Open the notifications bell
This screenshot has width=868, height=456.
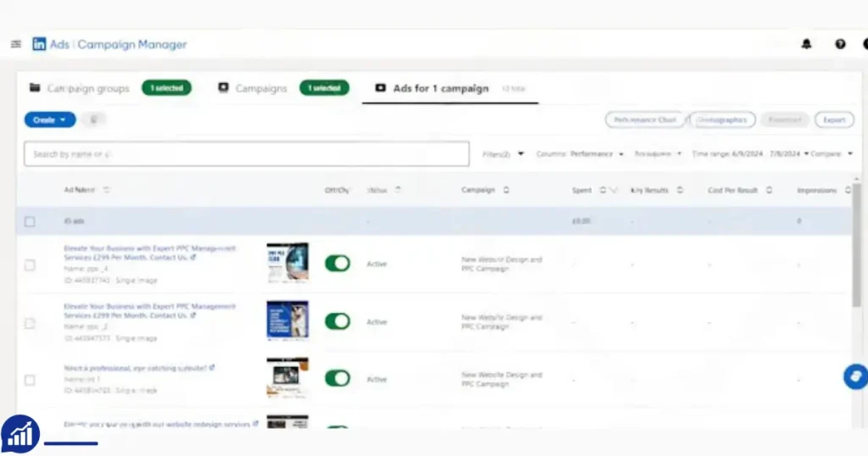coord(807,44)
